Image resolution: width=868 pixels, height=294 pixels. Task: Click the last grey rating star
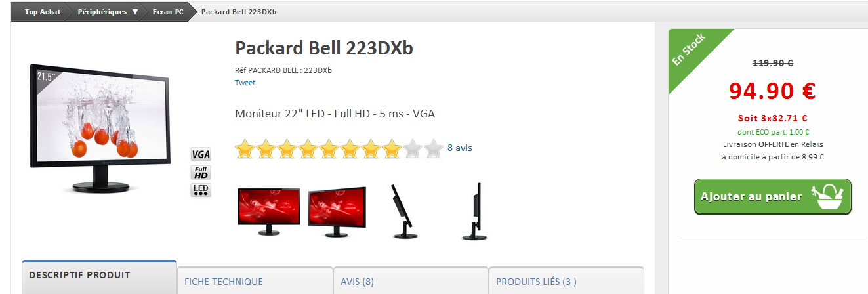433,149
